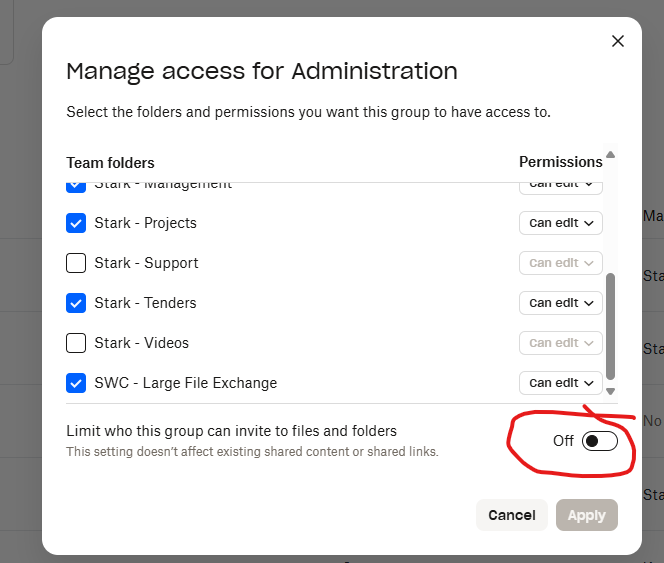The image size is (664, 563).
Task: Click the folder list scrollbar thumb
Action: 610,325
